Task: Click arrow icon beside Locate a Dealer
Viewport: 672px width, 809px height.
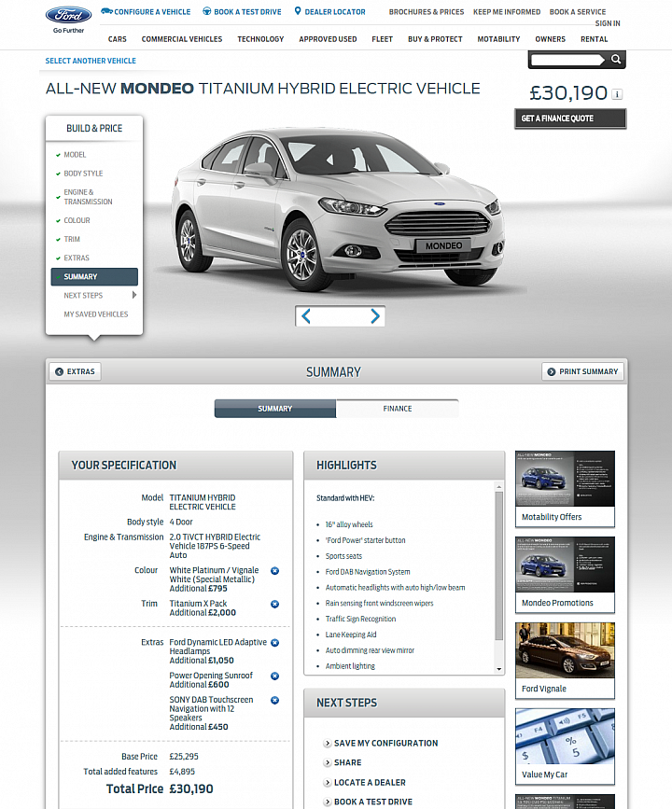Action: 328,782
